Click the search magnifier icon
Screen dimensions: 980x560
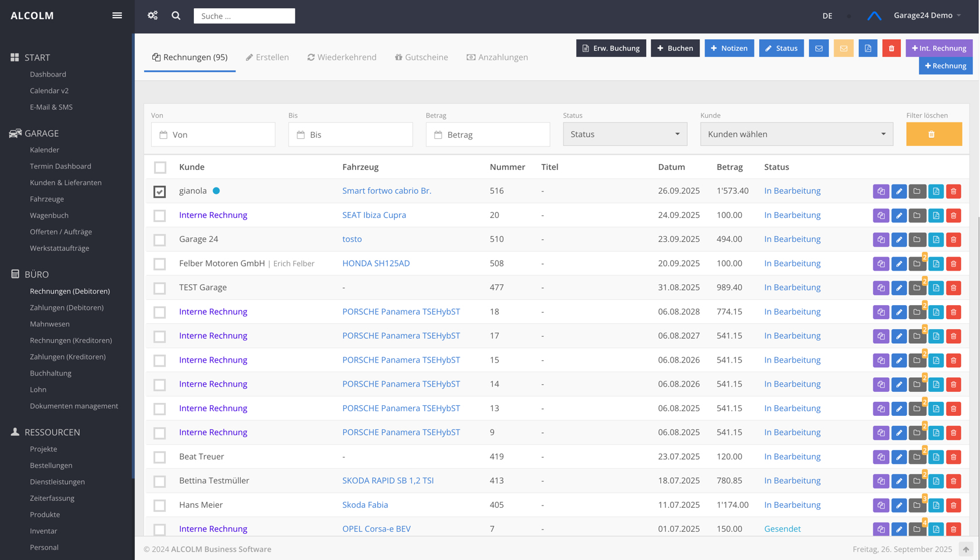point(176,16)
